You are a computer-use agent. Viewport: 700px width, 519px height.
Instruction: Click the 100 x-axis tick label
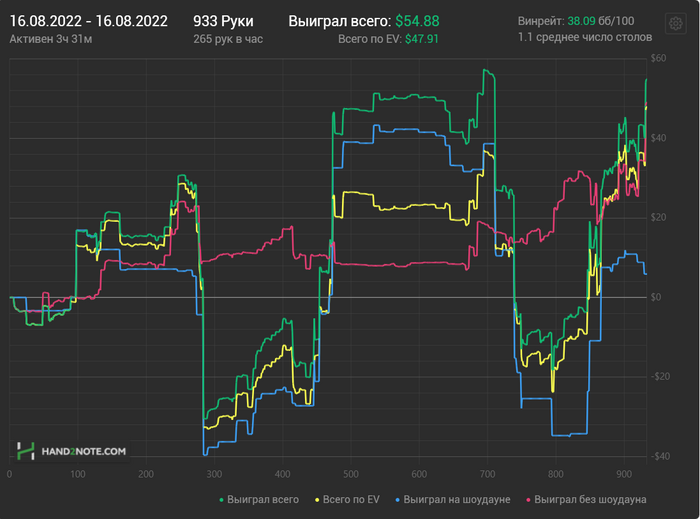tap(78, 474)
